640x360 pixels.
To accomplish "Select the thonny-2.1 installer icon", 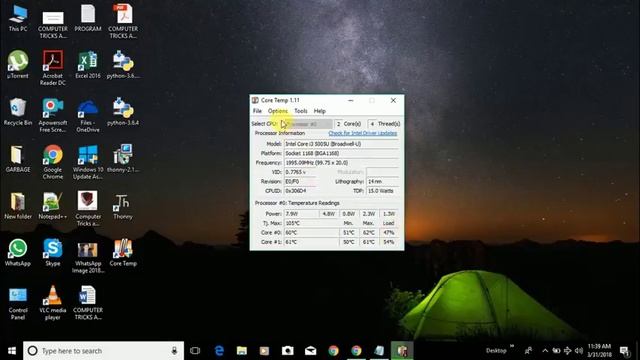I will (x=123, y=158).
